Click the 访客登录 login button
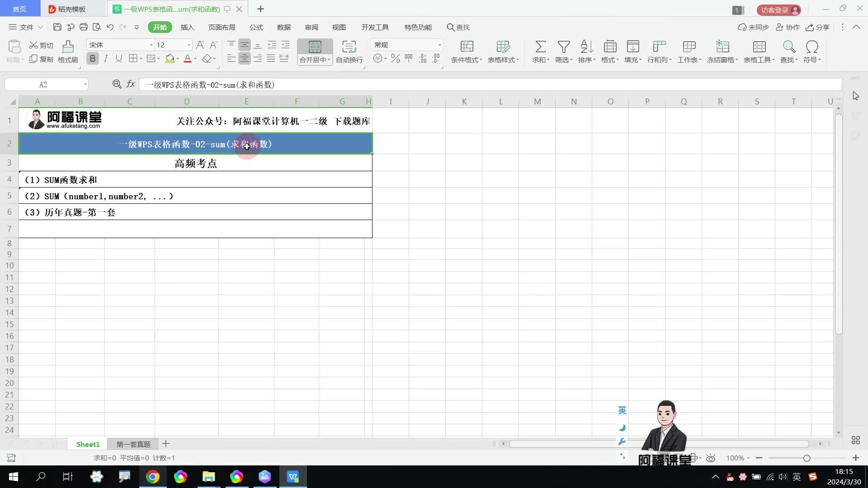The width and height of the screenshot is (868, 488). 778,10
